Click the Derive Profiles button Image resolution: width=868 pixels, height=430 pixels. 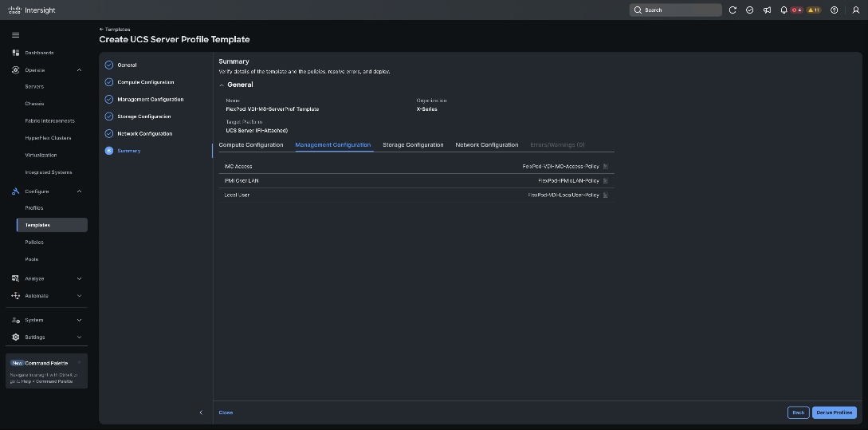(x=835, y=412)
